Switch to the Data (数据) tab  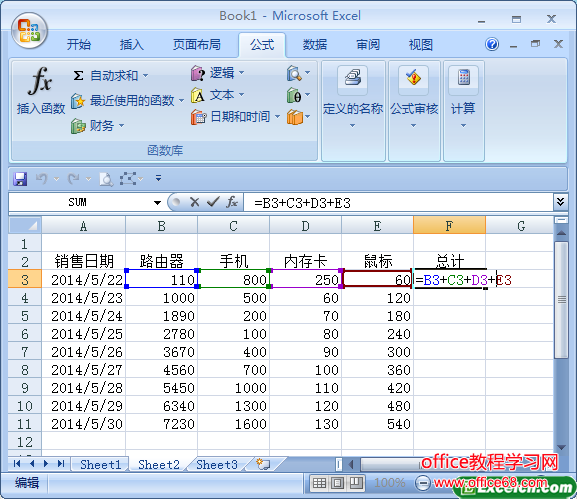(315, 45)
